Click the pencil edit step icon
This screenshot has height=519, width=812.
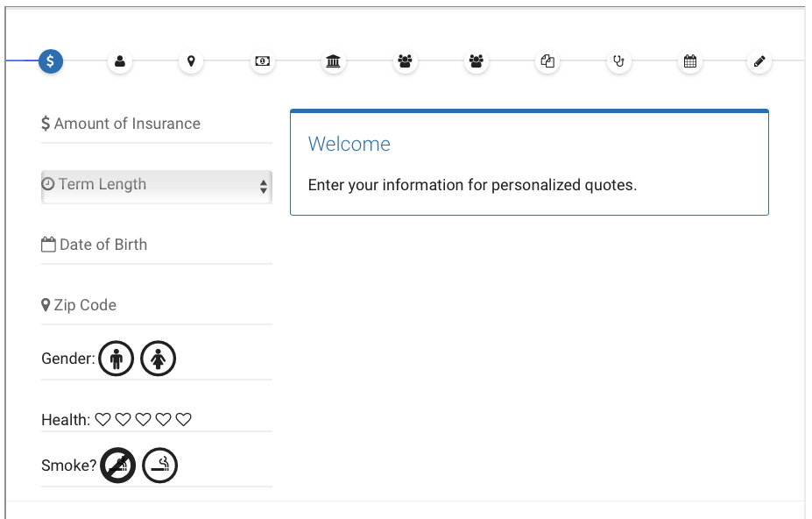759,61
